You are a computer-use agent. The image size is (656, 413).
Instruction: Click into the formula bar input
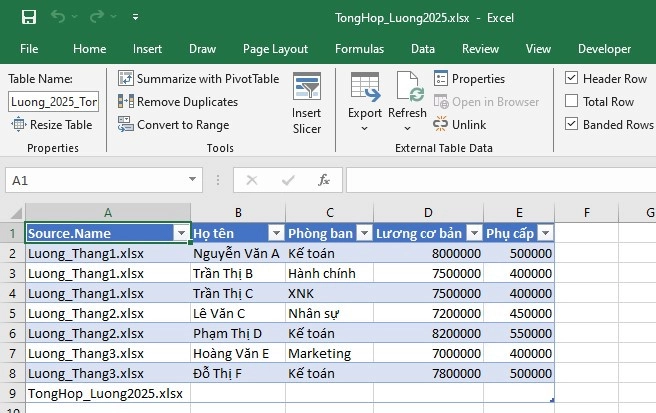click(501, 180)
